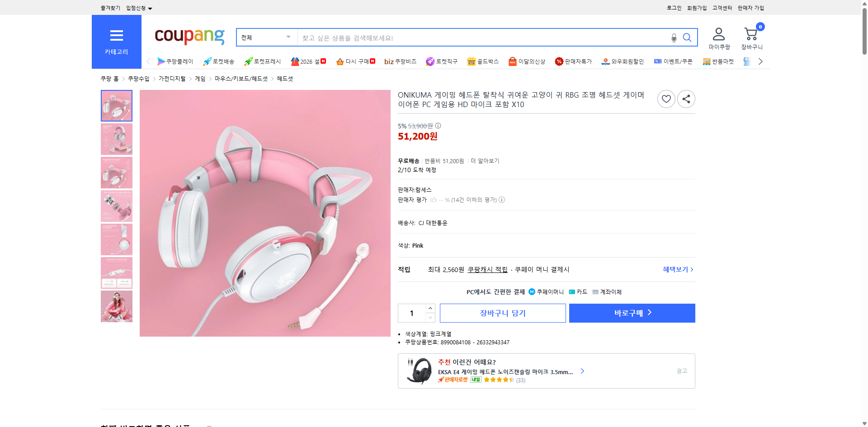
Task: Click the share icon next to the heart
Action: pos(686,99)
